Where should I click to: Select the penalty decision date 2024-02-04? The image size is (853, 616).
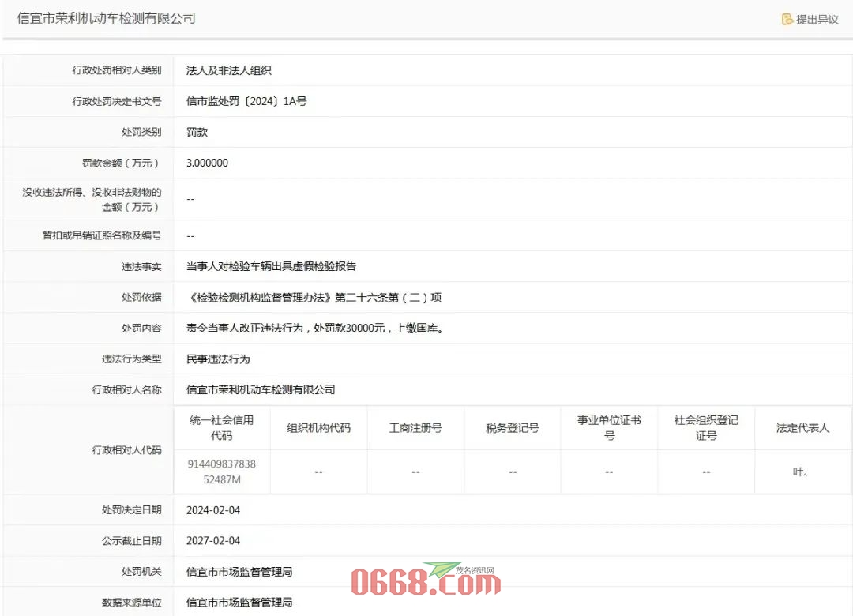213,510
